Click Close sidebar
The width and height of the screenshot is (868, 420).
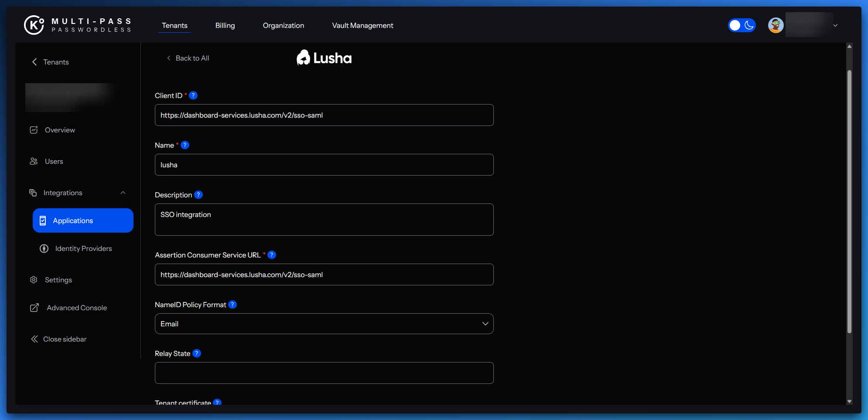pyautogui.click(x=65, y=339)
